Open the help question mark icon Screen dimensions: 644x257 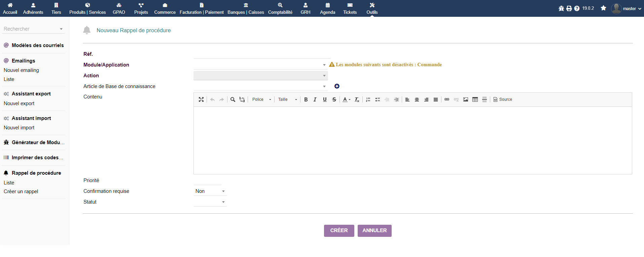pos(577,8)
